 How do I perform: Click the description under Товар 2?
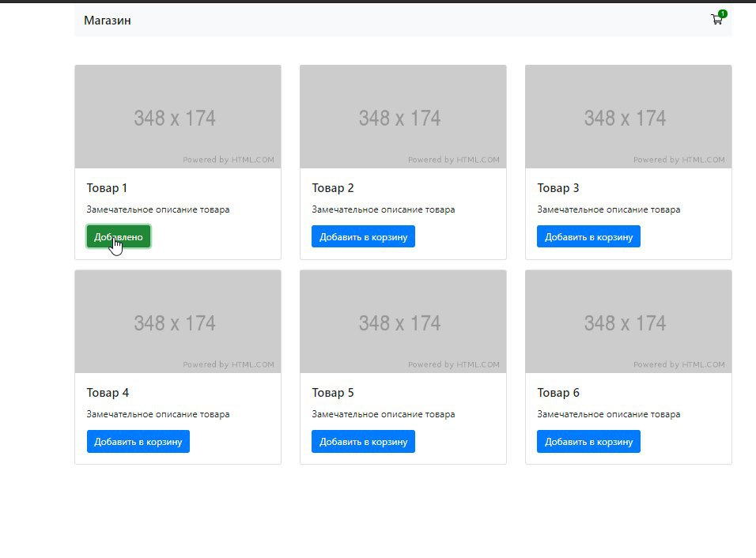click(x=384, y=209)
